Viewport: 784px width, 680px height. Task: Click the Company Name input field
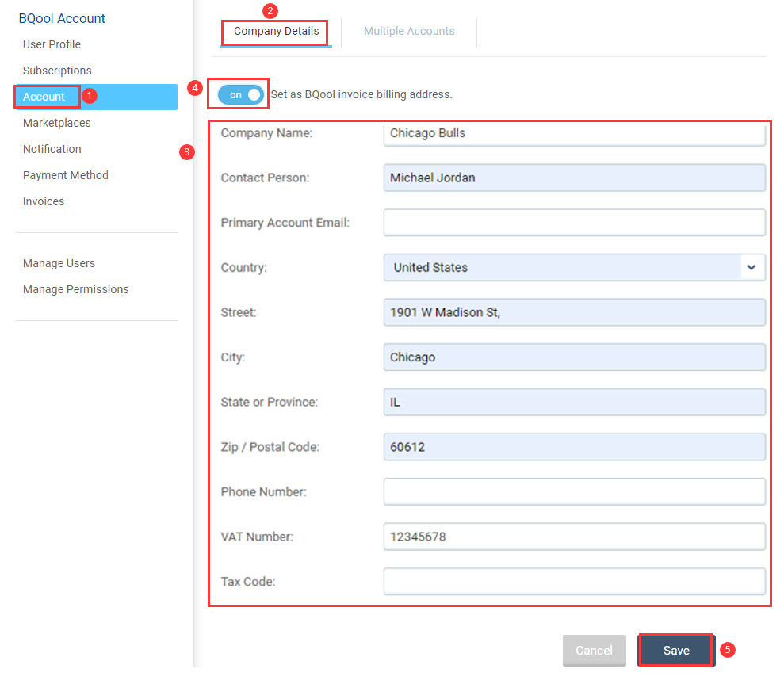click(574, 134)
